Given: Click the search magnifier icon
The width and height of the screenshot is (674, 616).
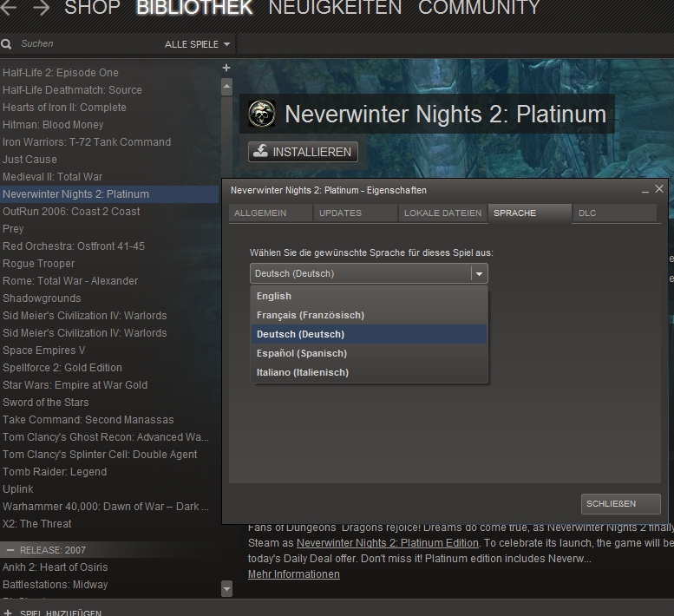Looking at the screenshot, I should pyautogui.click(x=6, y=44).
